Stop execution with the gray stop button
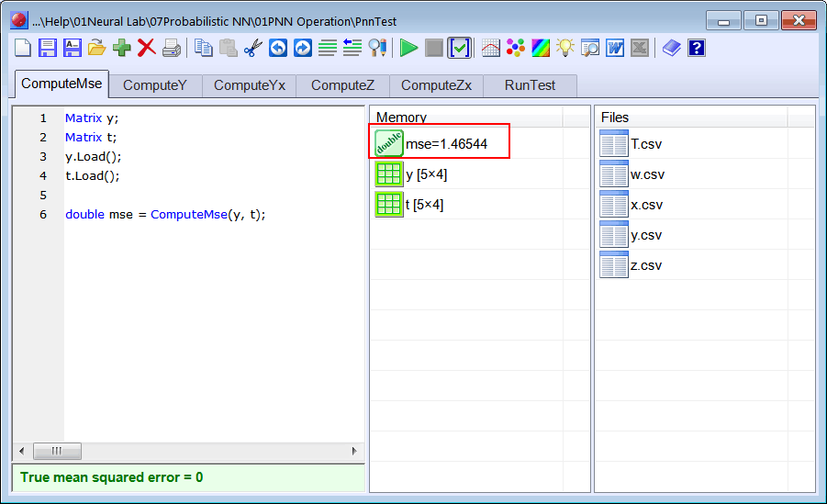 [434, 48]
